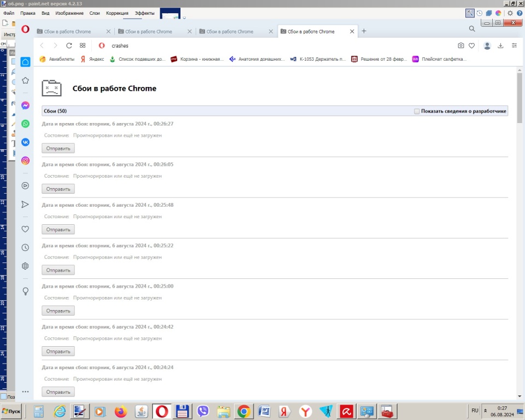The height and width of the screenshot is (420, 525).
Task: Open the Файл menu
Action: (9, 13)
